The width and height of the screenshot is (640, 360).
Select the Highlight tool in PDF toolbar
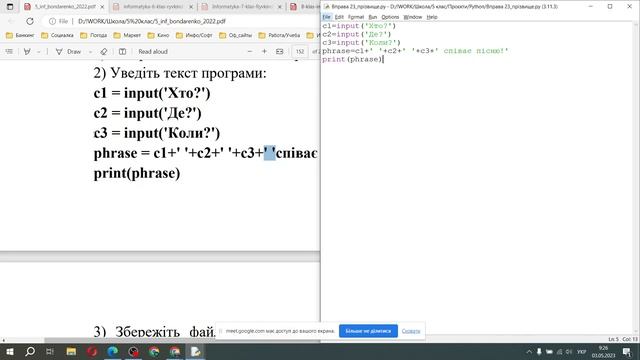(27, 51)
